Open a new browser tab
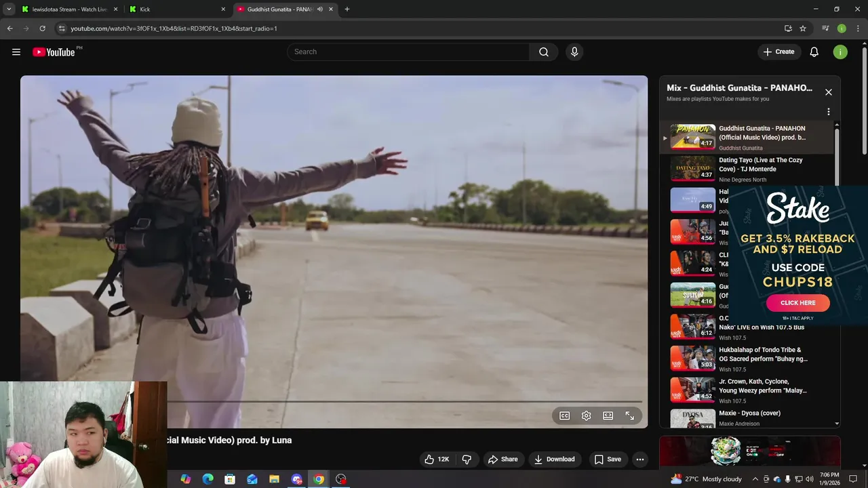868x488 pixels. coord(347,9)
